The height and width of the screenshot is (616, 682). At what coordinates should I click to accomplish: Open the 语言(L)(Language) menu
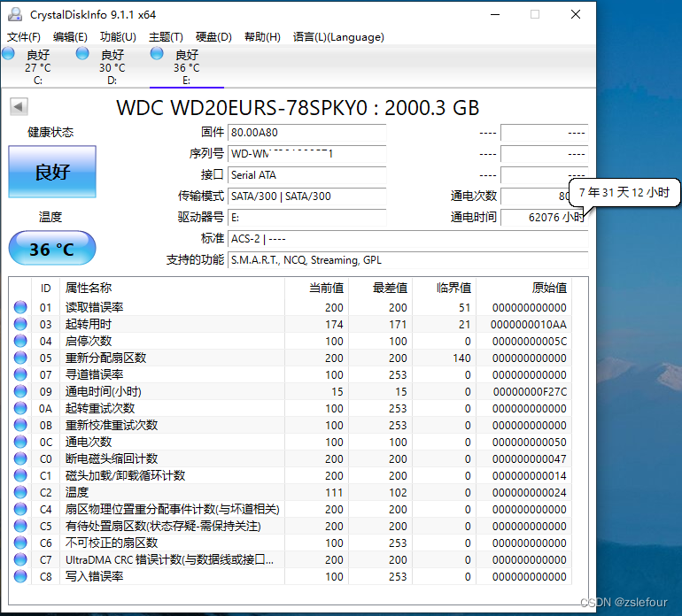point(338,37)
